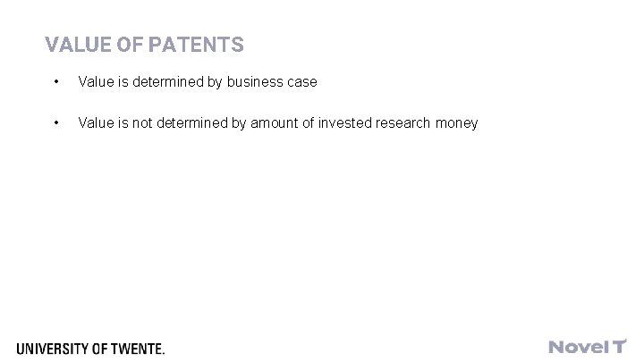Click the Novel T logo
Image resolution: width=644 pixels, height=362 pixels.
click(588, 347)
